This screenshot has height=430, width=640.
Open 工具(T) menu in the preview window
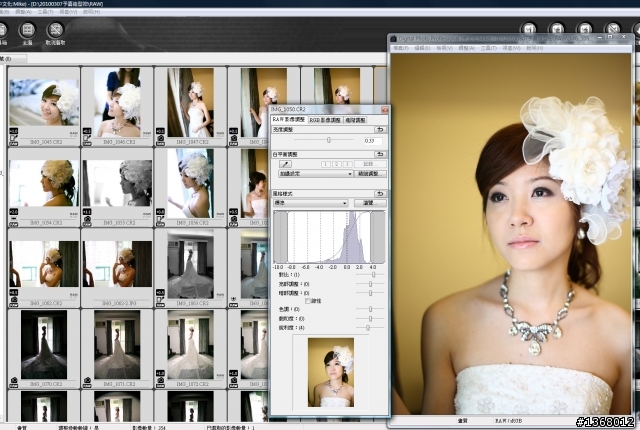pyautogui.click(x=489, y=48)
